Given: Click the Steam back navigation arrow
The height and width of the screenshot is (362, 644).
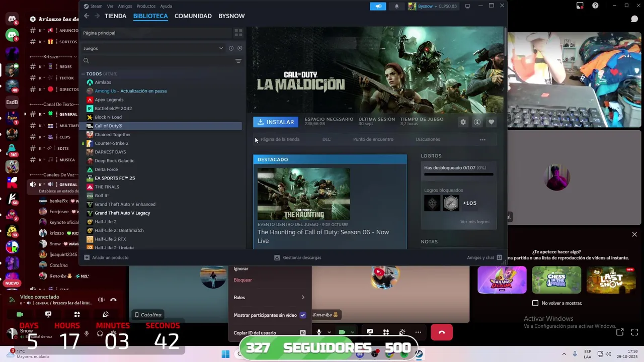Looking at the screenshot, I should [87, 16].
